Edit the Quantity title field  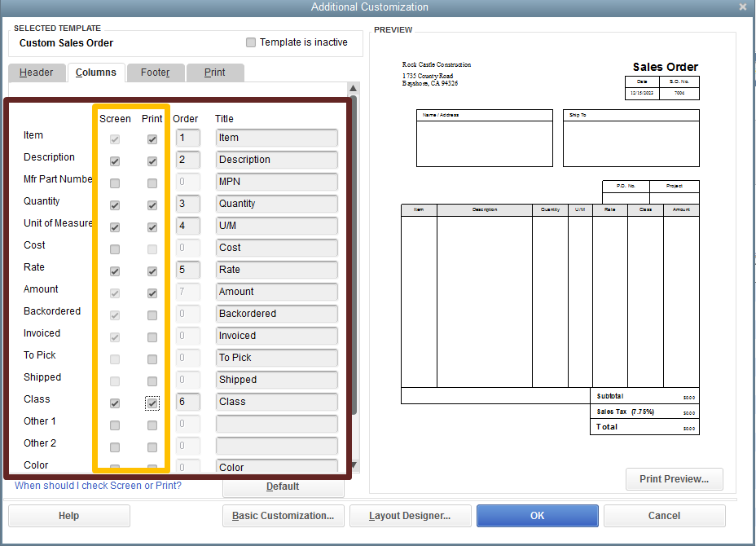(x=277, y=204)
